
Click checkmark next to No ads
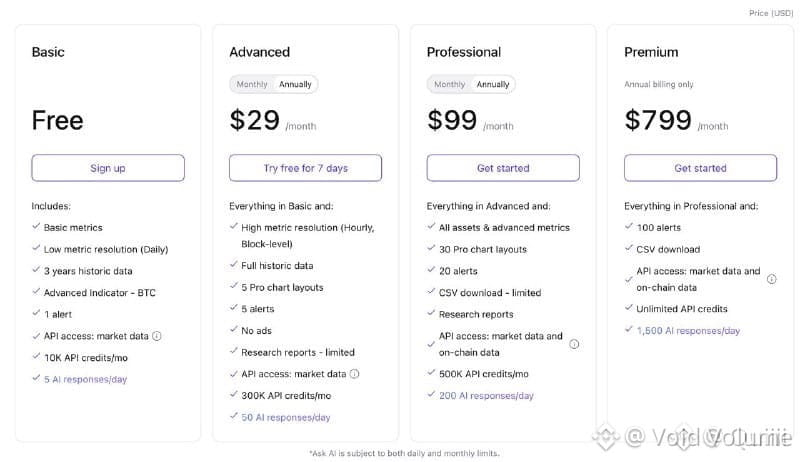(234, 329)
